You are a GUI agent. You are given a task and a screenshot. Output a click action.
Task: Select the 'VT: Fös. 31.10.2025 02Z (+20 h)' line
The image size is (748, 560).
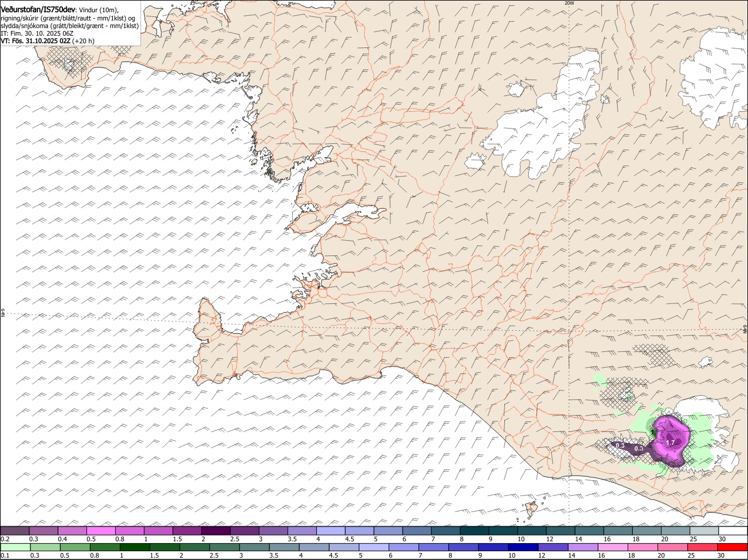(47, 42)
